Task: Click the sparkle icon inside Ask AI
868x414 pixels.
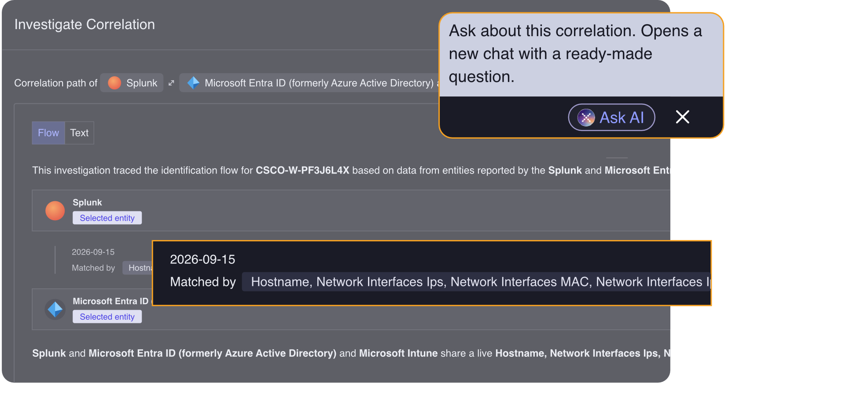Action: tap(586, 118)
